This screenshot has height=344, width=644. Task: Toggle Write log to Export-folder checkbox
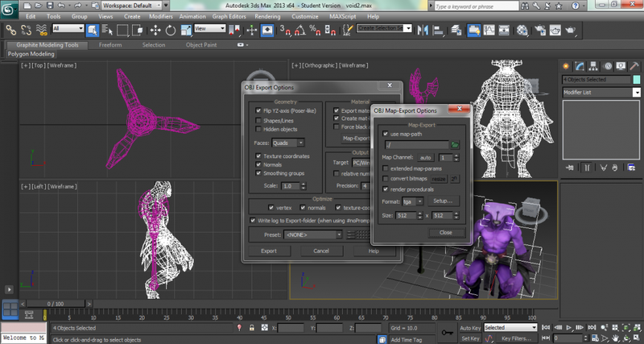pos(253,221)
